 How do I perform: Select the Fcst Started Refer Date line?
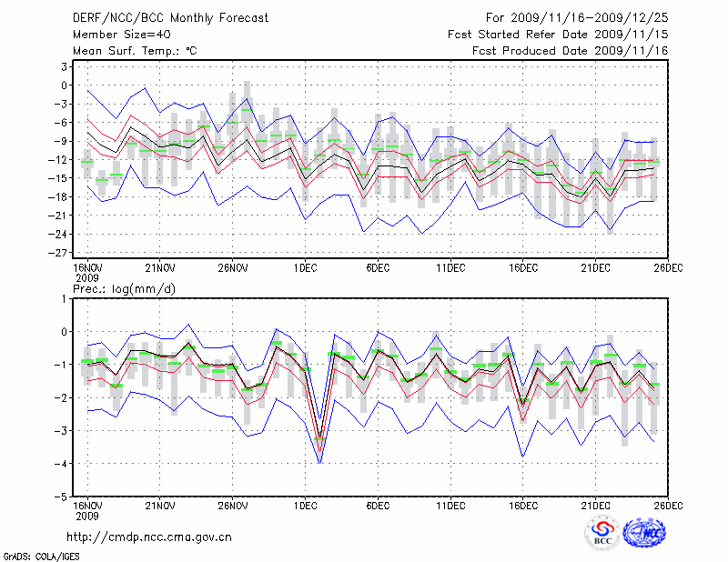pos(559,35)
